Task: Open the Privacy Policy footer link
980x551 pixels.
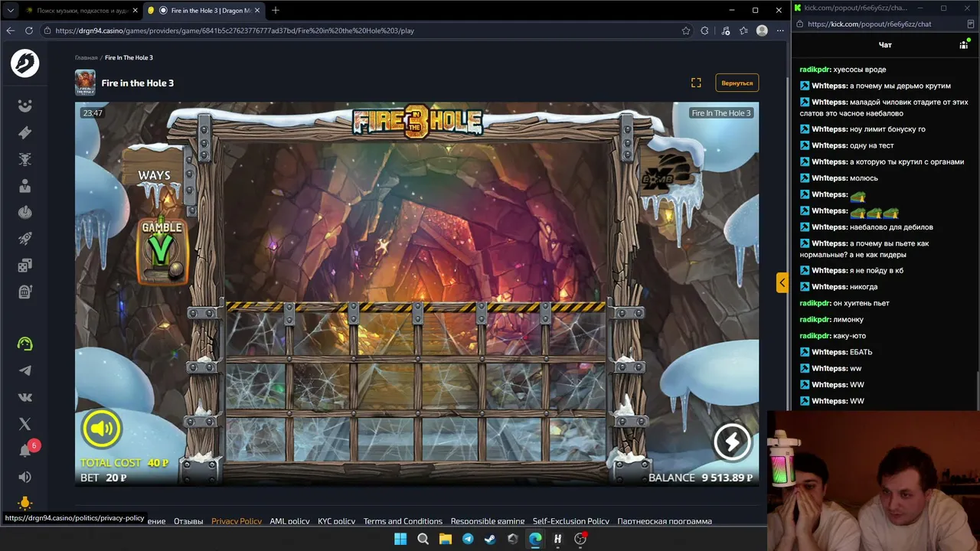Action: (237, 521)
